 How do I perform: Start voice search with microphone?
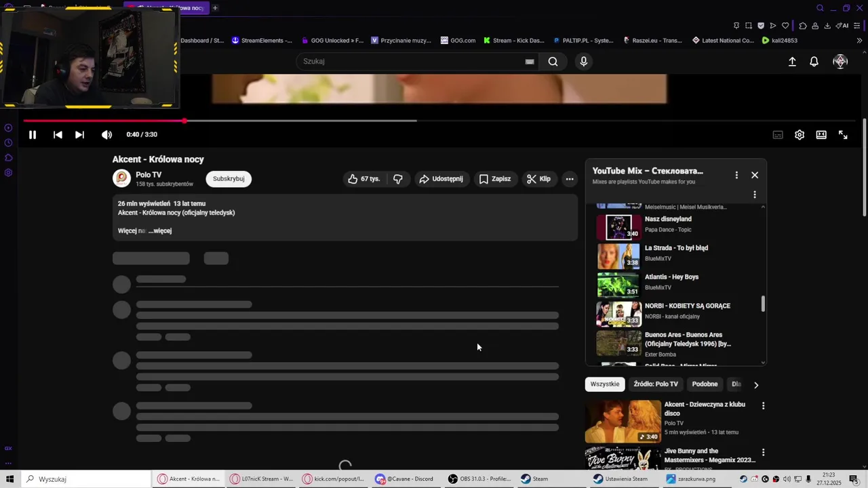(x=584, y=62)
